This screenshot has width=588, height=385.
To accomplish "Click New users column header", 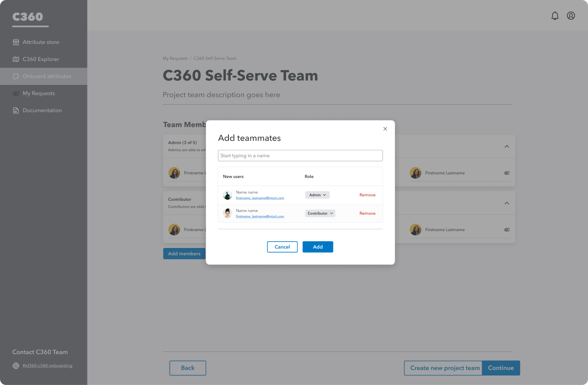I will (x=233, y=177).
